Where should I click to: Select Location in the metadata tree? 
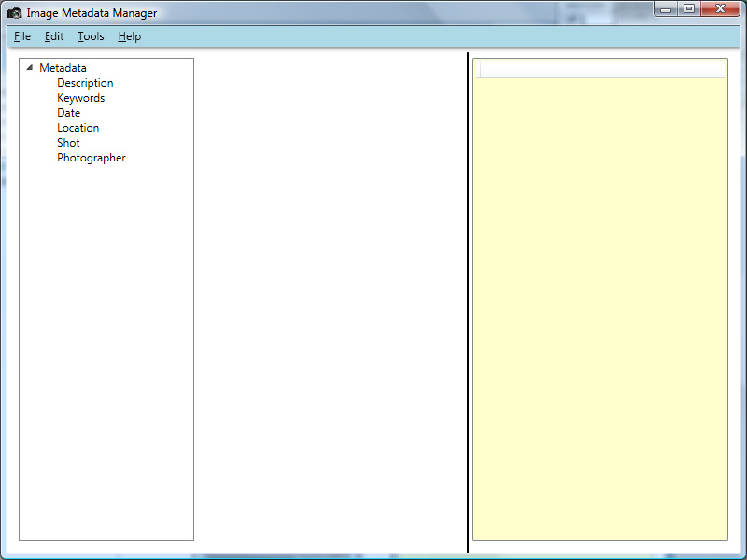tap(78, 128)
